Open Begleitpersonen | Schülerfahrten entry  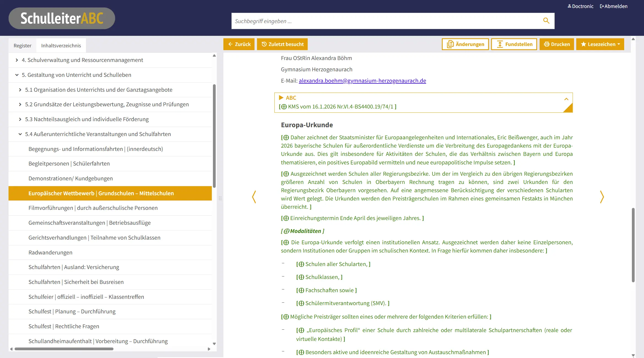[x=110, y=164]
